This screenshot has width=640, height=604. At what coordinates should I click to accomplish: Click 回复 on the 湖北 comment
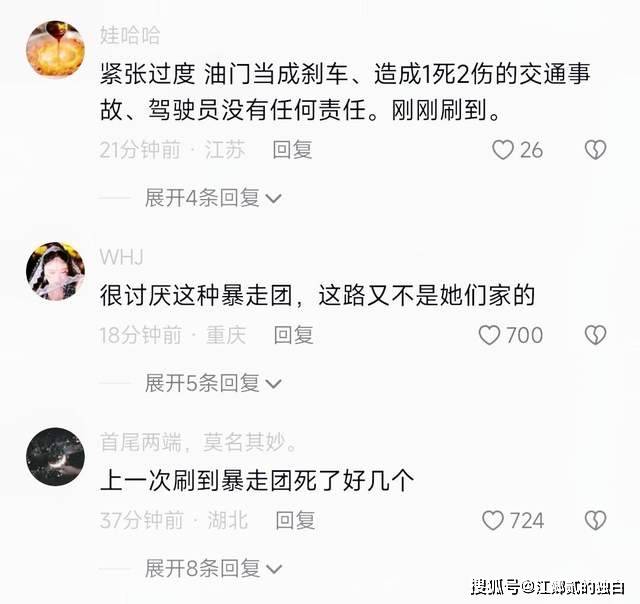coord(295,520)
